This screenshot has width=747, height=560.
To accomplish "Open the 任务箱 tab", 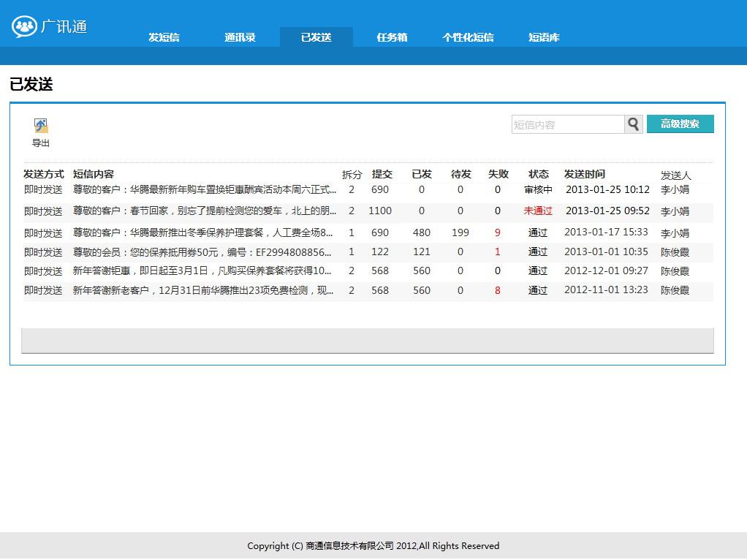I will (x=391, y=37).
